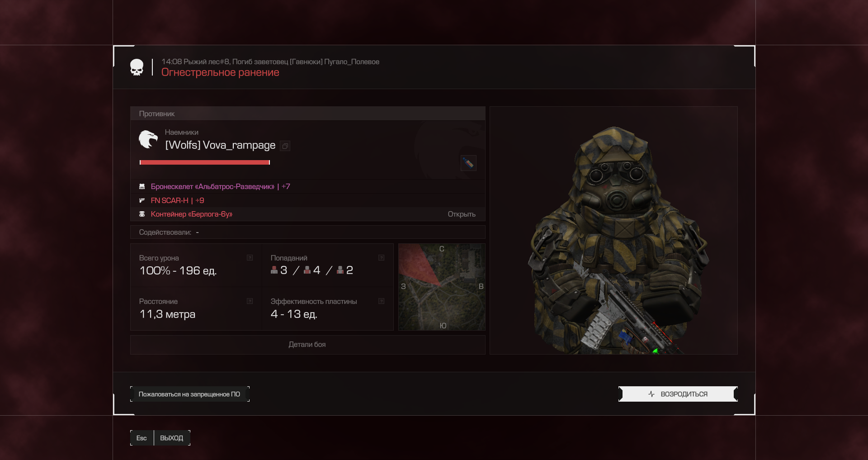
Task: Click the head hits icon in Попаданий
Action: click(x=274, y=270)
